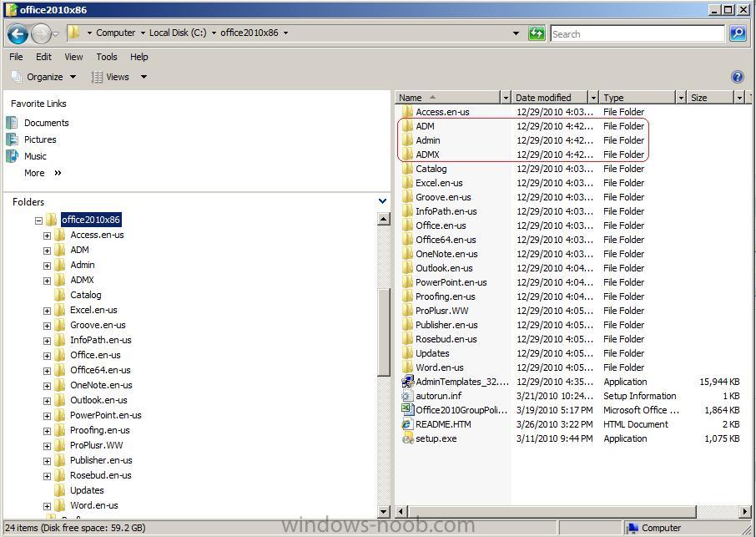Select the ProPlusr.WW folder icon in file list
Screen dimensions: 756x537
(x=407, y=311)
